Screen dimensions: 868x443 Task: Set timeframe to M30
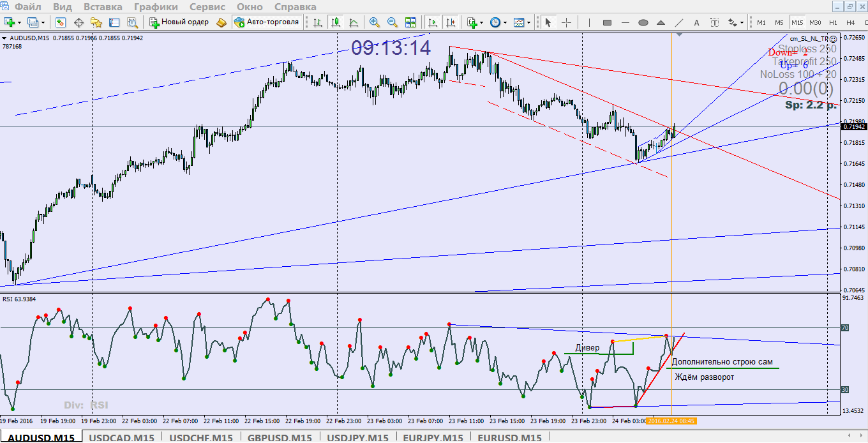pos(815,22)
